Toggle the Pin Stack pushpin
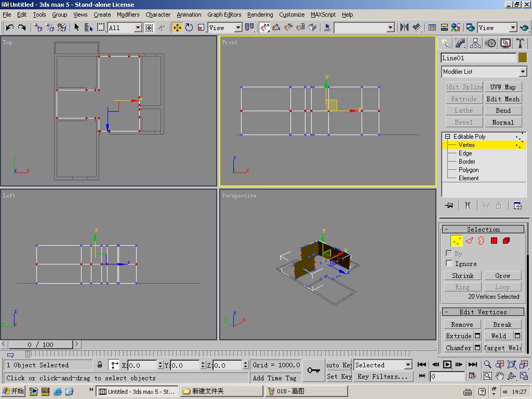The height and width of the screenshot is (399, 532). pyautogui.click(x=449, y=206)
